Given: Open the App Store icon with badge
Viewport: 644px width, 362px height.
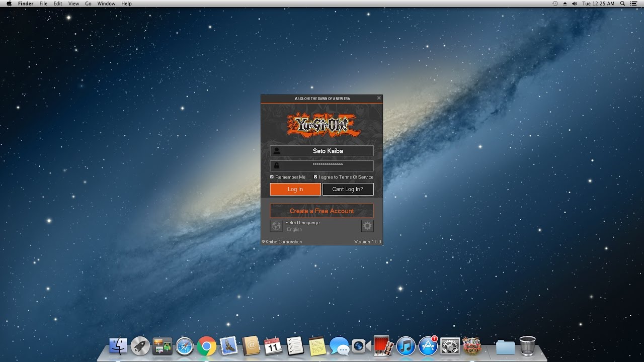Looking at the screenshot, I should tap(428, 346).
